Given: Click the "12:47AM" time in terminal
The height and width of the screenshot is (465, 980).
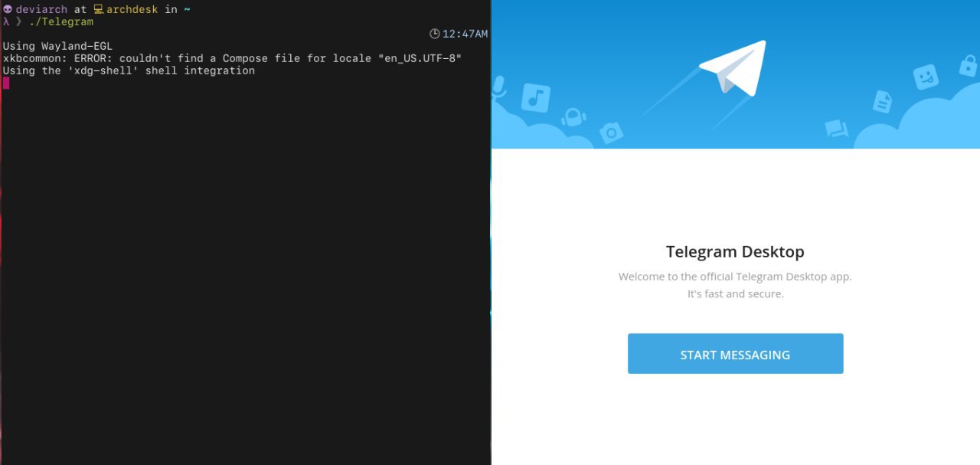Looking at the screenshot, I should 465,34.
